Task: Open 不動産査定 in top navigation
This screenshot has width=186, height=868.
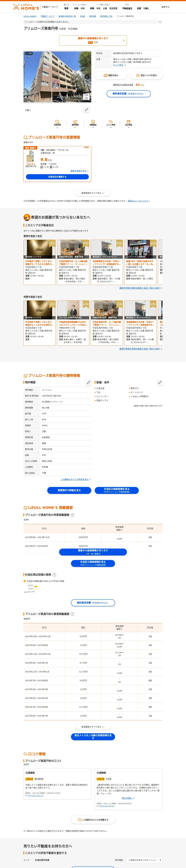Action: pyautogui.click(x=127, y=8)
